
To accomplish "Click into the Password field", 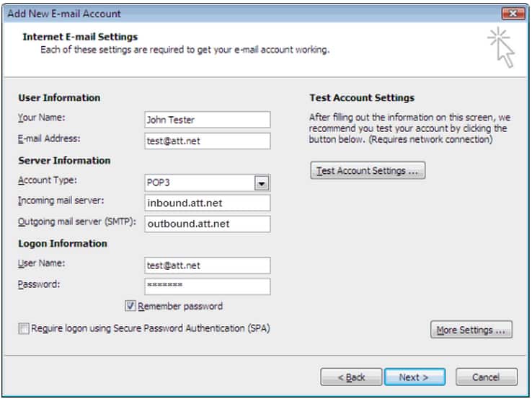I will click(x=208, y=286).
